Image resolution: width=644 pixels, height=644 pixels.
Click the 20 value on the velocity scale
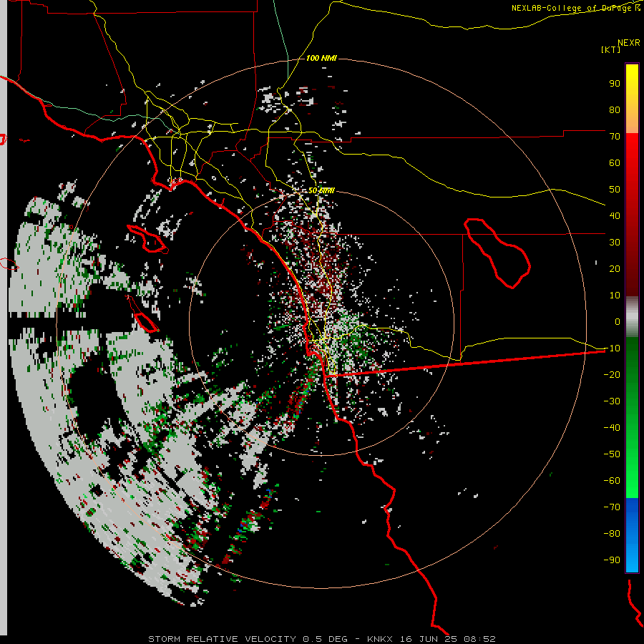click(x=615, y=269)
